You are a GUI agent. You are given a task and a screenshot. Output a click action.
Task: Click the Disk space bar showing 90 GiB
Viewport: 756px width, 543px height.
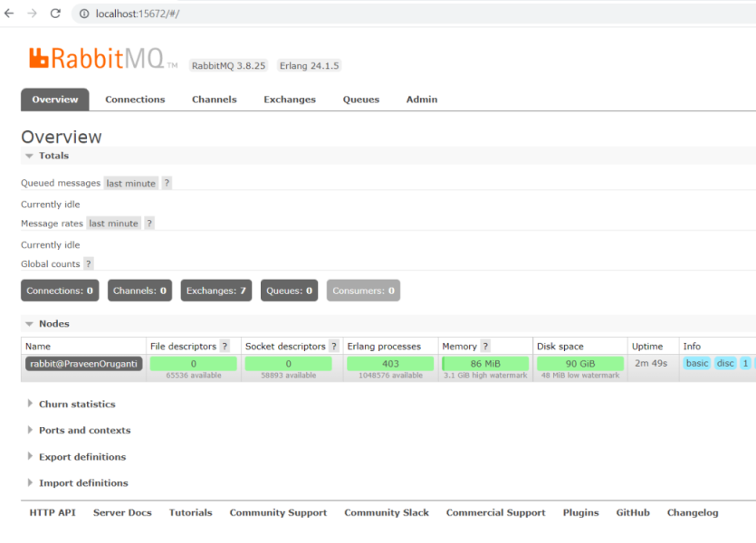[580, 364]
